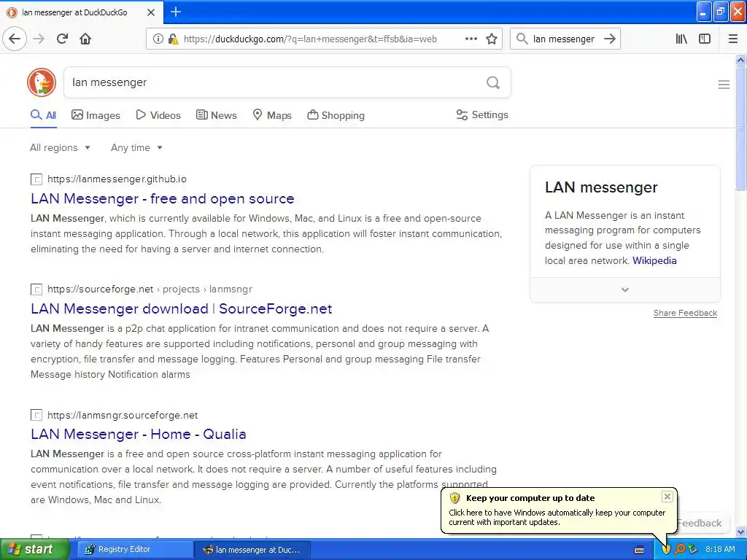Open the Any time filter dropdown
Viewport: 747px width, 560px height.
click(136, 147)
